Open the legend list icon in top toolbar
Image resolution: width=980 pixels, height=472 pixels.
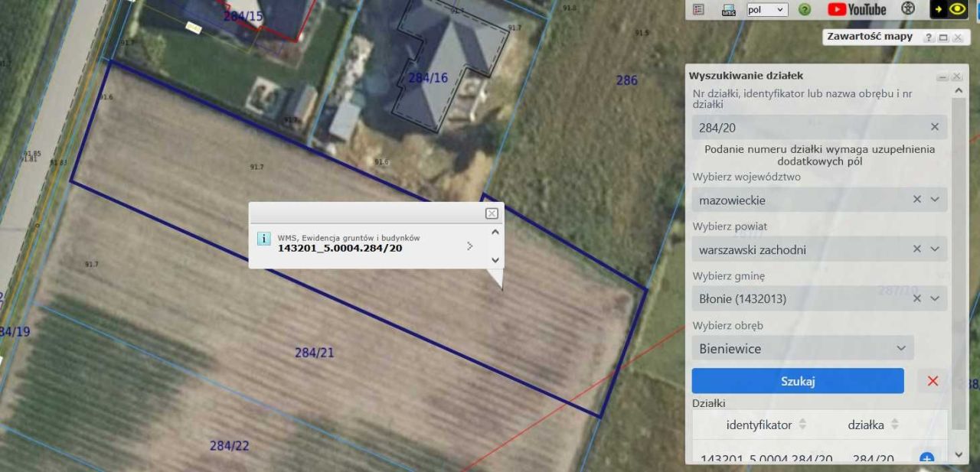click(698, 9)
